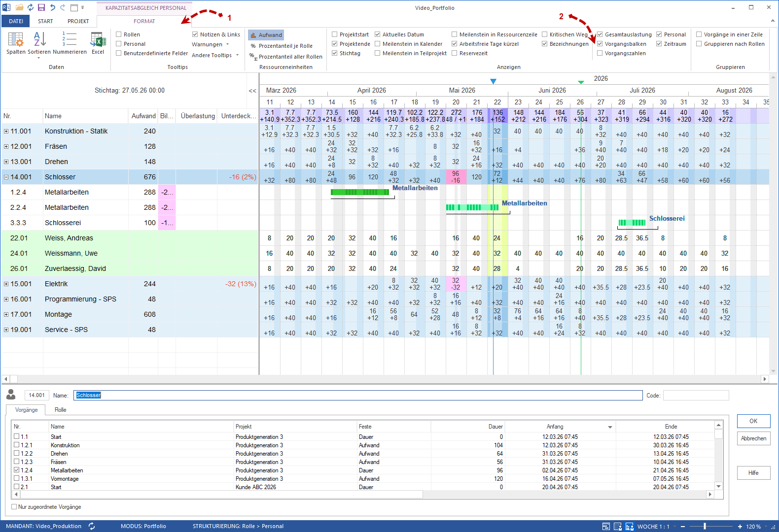Collapse the table pane with << button
The width and height of the screenshot is (779, 532).
pyautogui.click(x=252, y=91)
